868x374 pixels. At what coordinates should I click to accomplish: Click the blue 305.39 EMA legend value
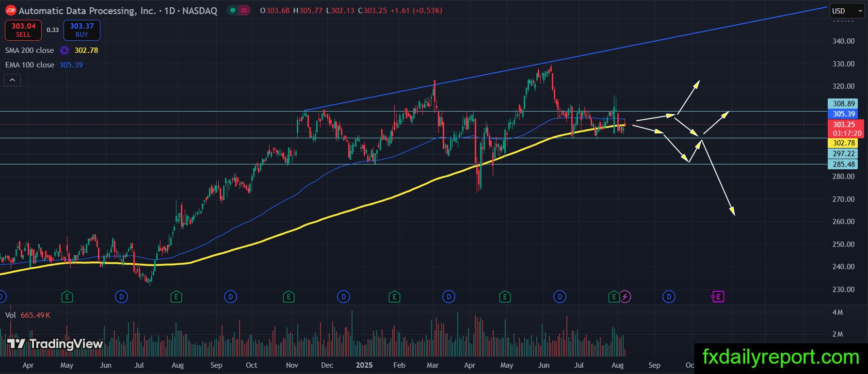pos(71,65)
